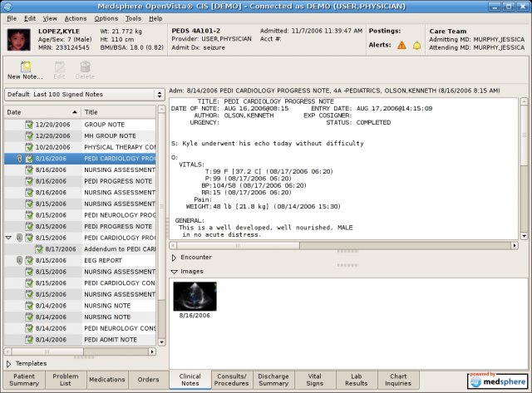Click note list horizontal scrollbar thumb
Image resolution: width=532 pixels, height=393 pixels.
click(x=47, y=351)
